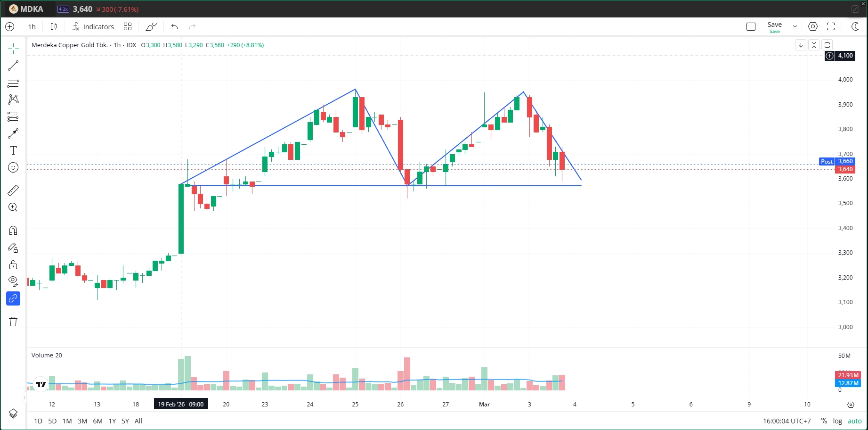Open the Indicators dialog

93,27
